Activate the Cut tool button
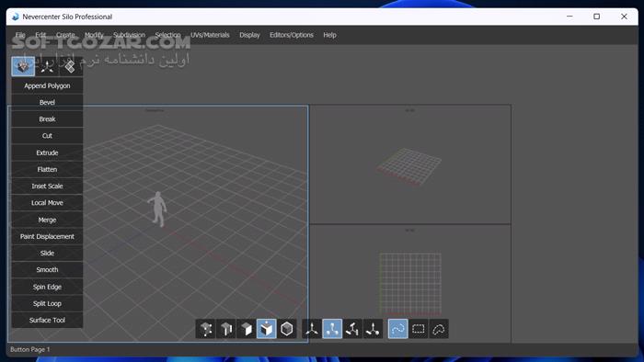The width and height of the screenshot is (644, 362). pyautogui.click(x=47, y=136)
